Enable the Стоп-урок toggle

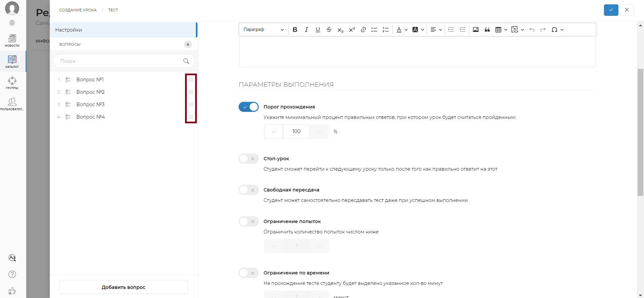tap(249, 159)
